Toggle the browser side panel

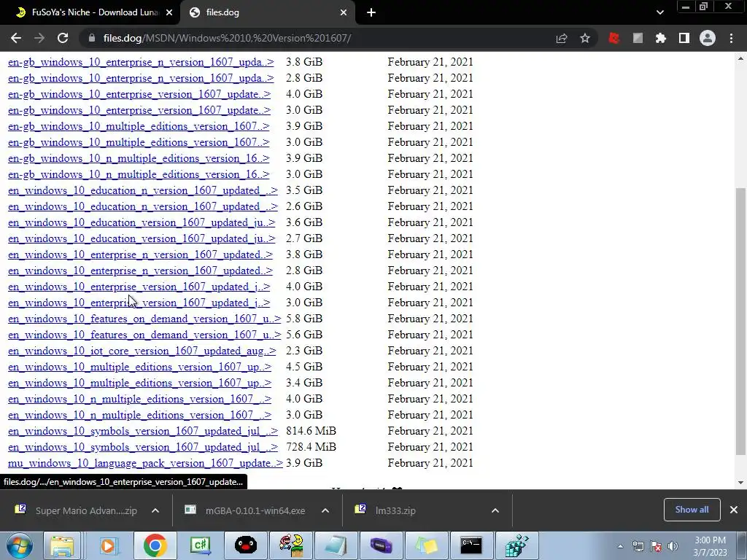[x=684, y=38]
